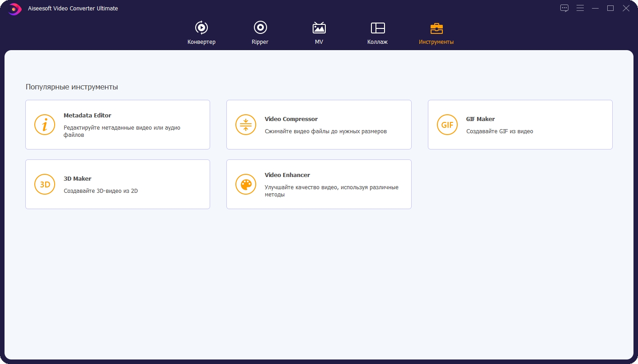Open the Metadata Editor tool title
638x364 pixels.
click(x=87, y=116)
